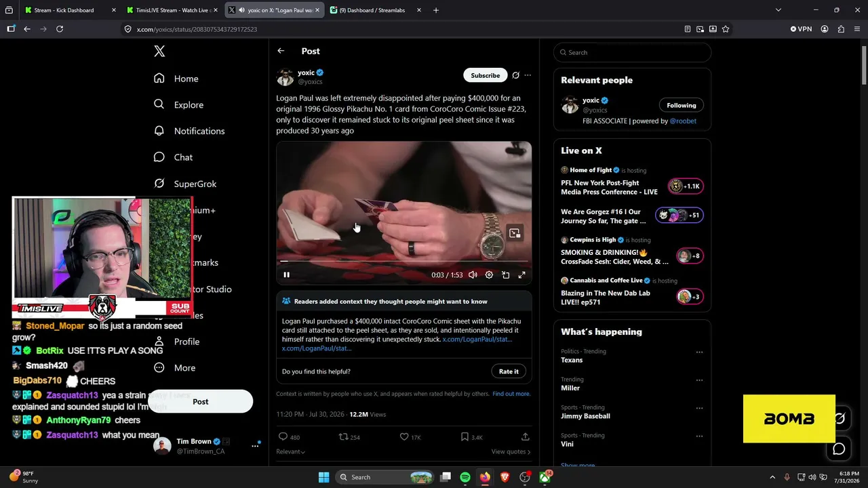Viewport: 868px width, 488px height.
Task: Open the floating messages bubble icon
Action: point(839,449)
